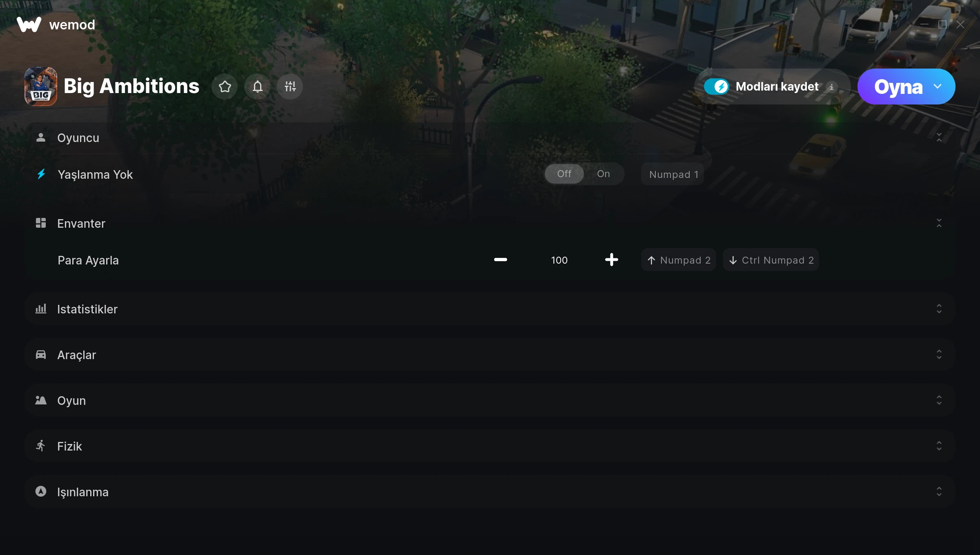Viewport: 980px width, 555px height.
Task: Click the info icon beside Modları kaydet
Action: tap(831, 87)
